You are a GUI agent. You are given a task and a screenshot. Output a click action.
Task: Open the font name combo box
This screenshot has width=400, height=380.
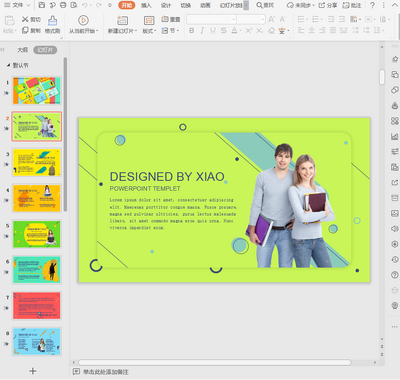coord(211,20)
